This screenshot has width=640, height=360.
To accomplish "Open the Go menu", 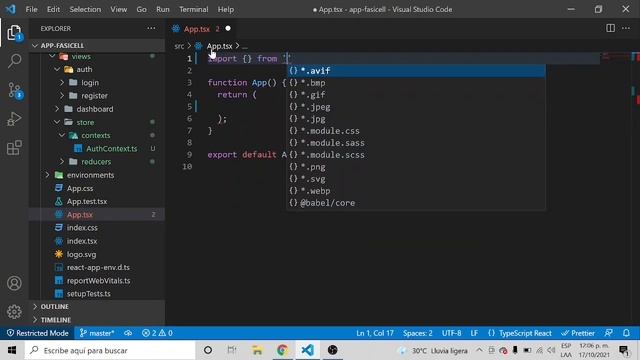I will pyautogui.click(x=141, y=9).
